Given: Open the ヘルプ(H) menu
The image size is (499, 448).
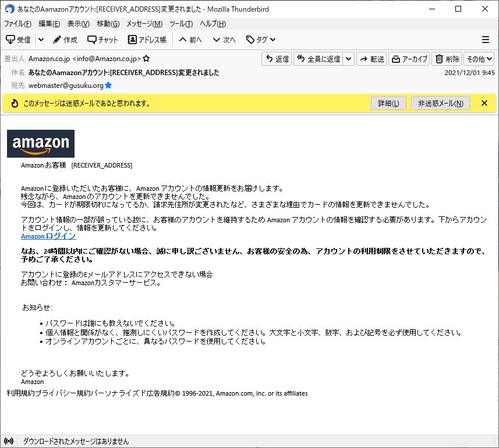Looking at the screenshot, I should tap(213, 24).
